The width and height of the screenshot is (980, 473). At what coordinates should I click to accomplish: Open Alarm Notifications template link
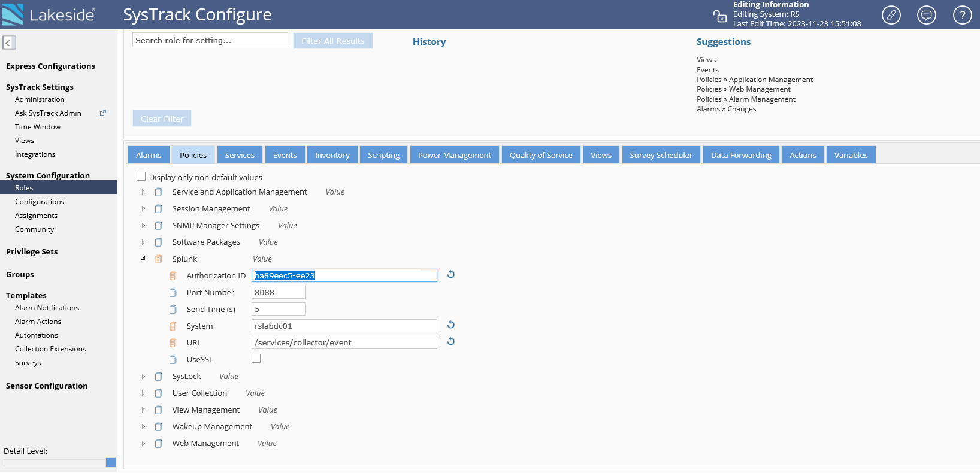click(47, 308)
